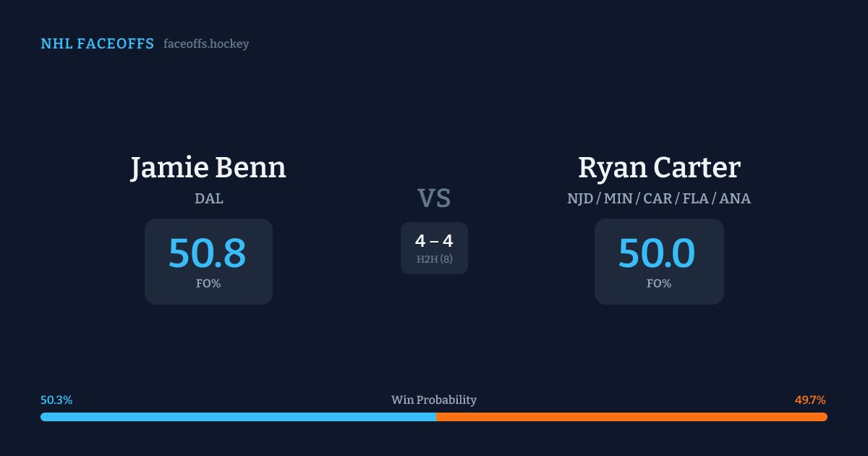Click the orange segment of probability bar

631,417
